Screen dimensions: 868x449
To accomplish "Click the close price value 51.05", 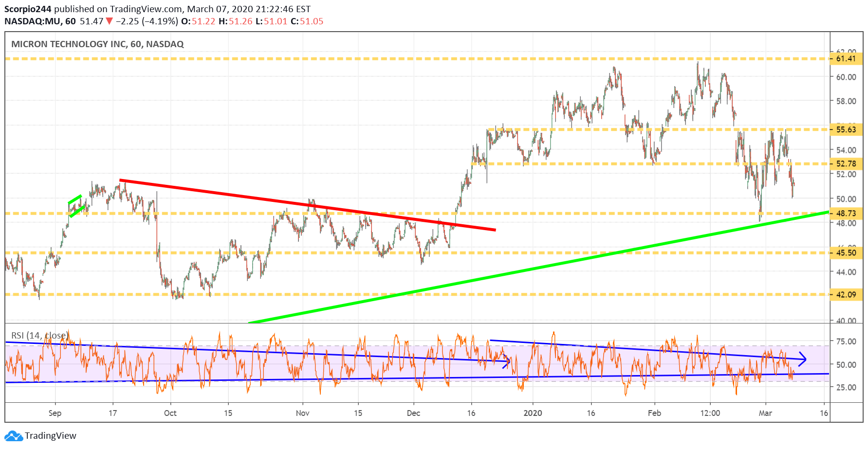I will point(312,21).
